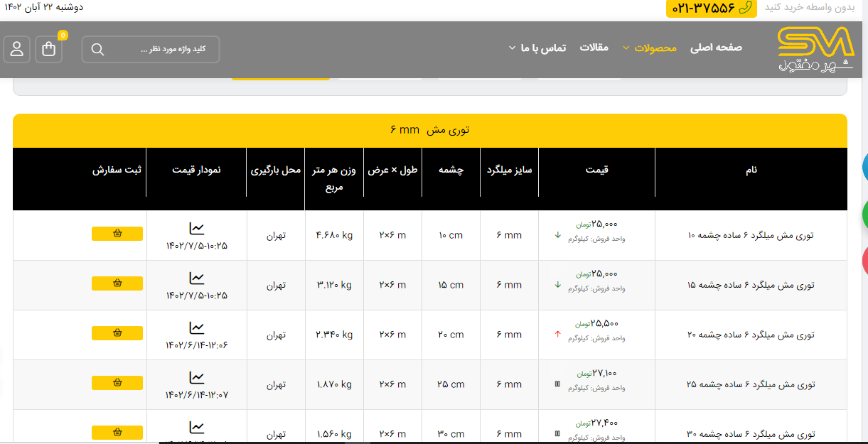Click yellow order basket button for چشمه ۲۰
The image size is (868, 444).
(x=117, y=333)
